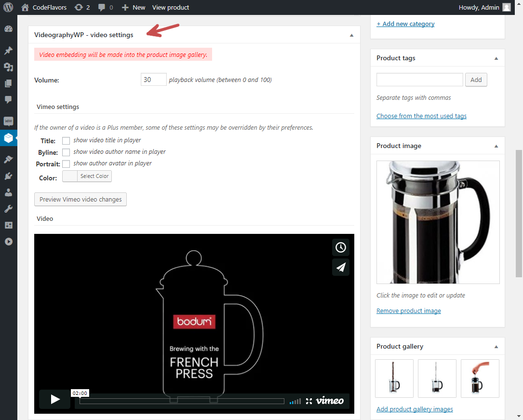Image resolution: width=523 pixels, height=420 pixels.
Task: Click the French press product image
Action: pyautogui.click(x=438, y=222)
